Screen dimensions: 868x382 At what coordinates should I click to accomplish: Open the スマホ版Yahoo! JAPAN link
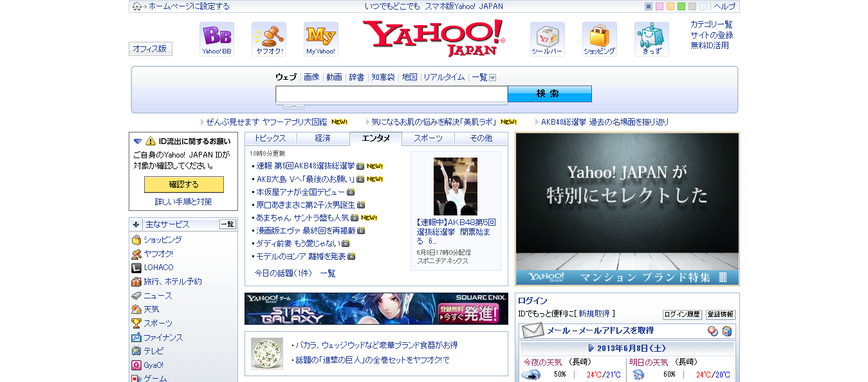point(463,6)
